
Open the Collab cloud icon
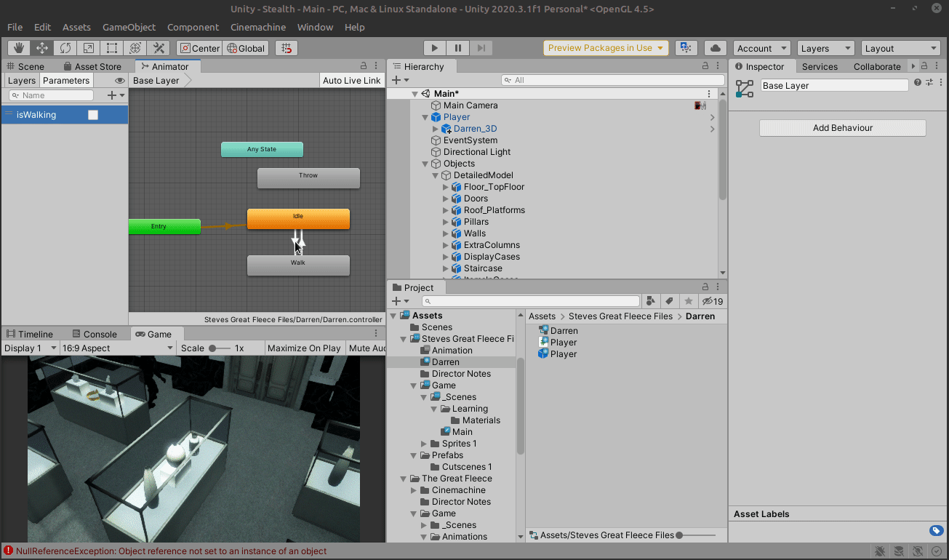tap(716, 48)
